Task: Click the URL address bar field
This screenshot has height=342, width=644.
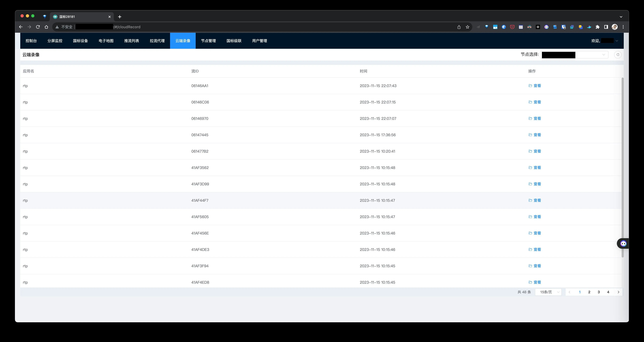Action: click(250, 27)
